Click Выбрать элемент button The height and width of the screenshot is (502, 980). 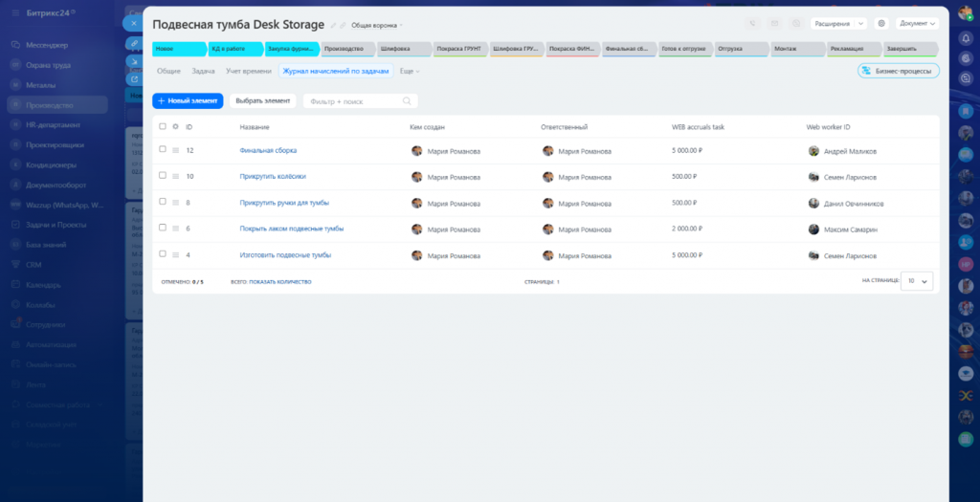[262, 100]
